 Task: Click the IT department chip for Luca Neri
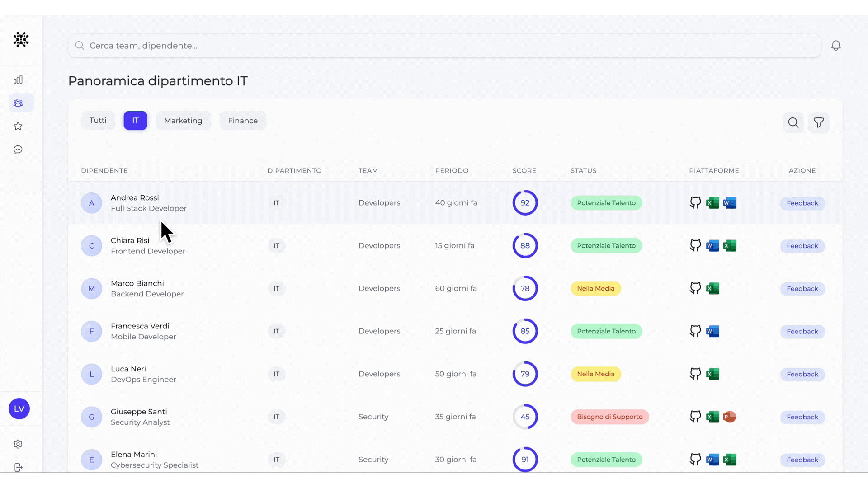277,374
